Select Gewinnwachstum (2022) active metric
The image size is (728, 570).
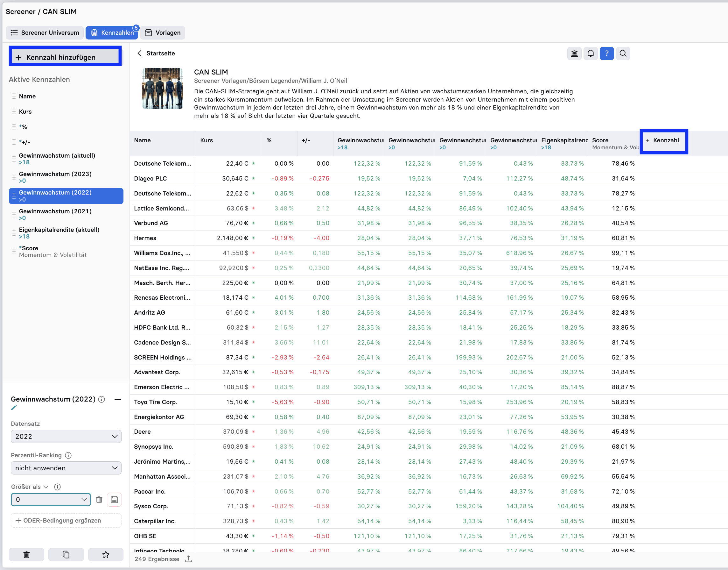(66, 196)
